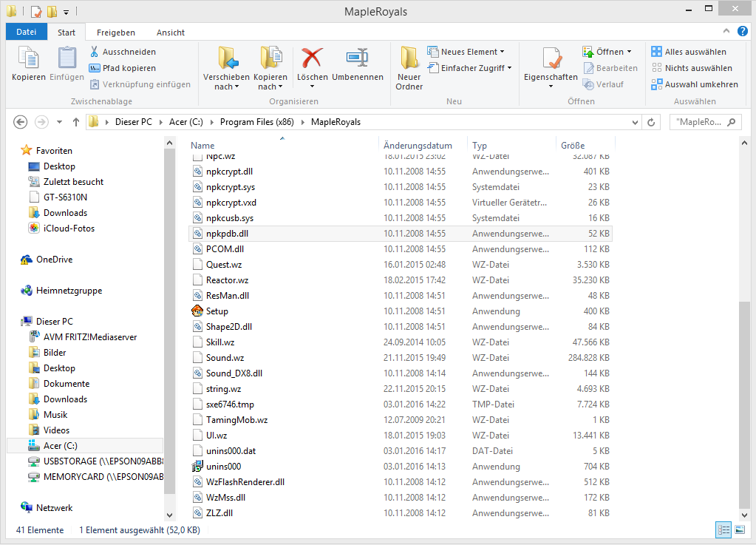Click Alles auswählen
756x545 pixels.
pyautogui.click(x=689, y=52)
